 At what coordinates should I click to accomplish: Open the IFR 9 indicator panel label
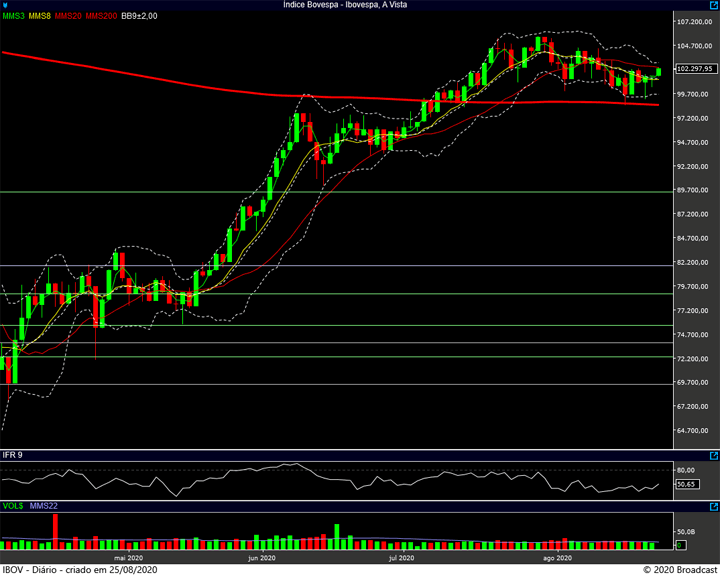tap(14, 455)
